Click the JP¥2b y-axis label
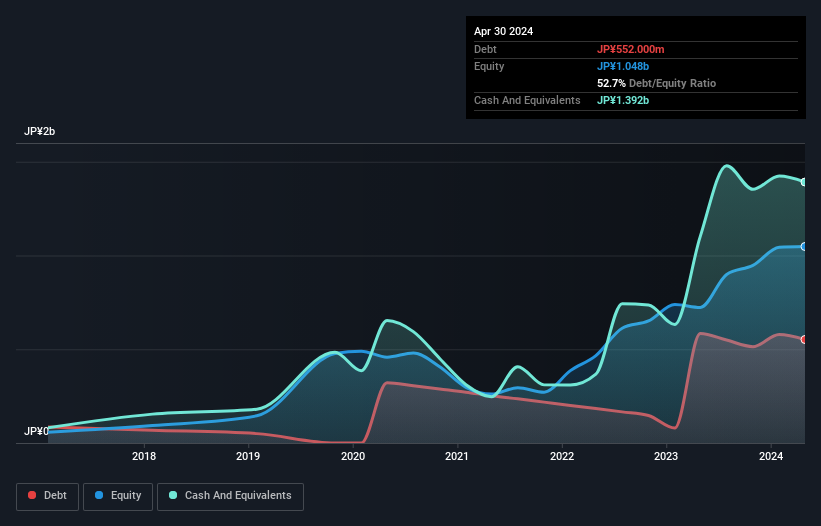The width and height of the screenshot is (821, 526). click(x=40, y=131)
